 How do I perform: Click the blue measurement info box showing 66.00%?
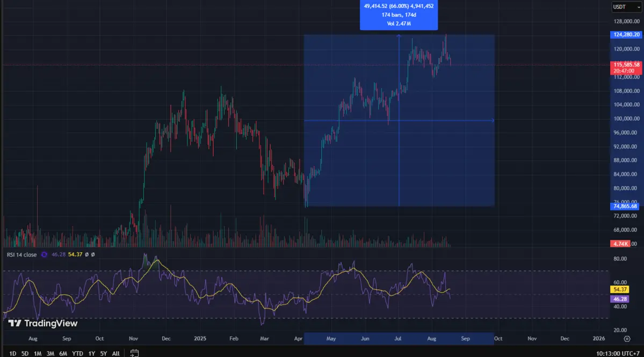[399, 14]
